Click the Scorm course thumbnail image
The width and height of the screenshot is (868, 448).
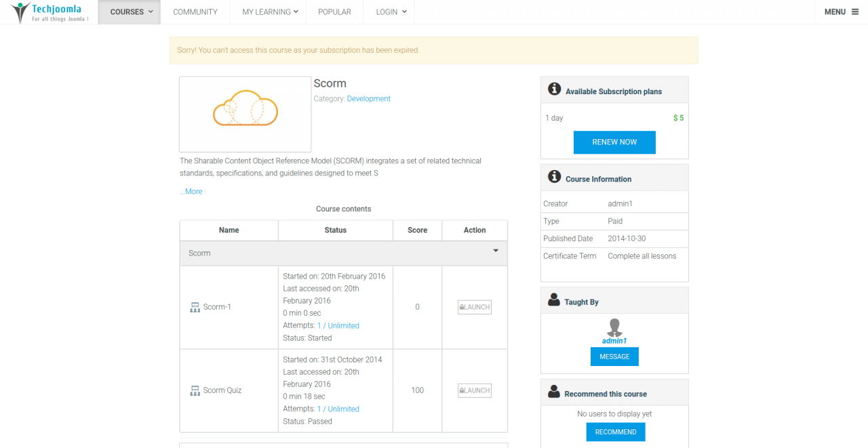(x=245, y=114)
